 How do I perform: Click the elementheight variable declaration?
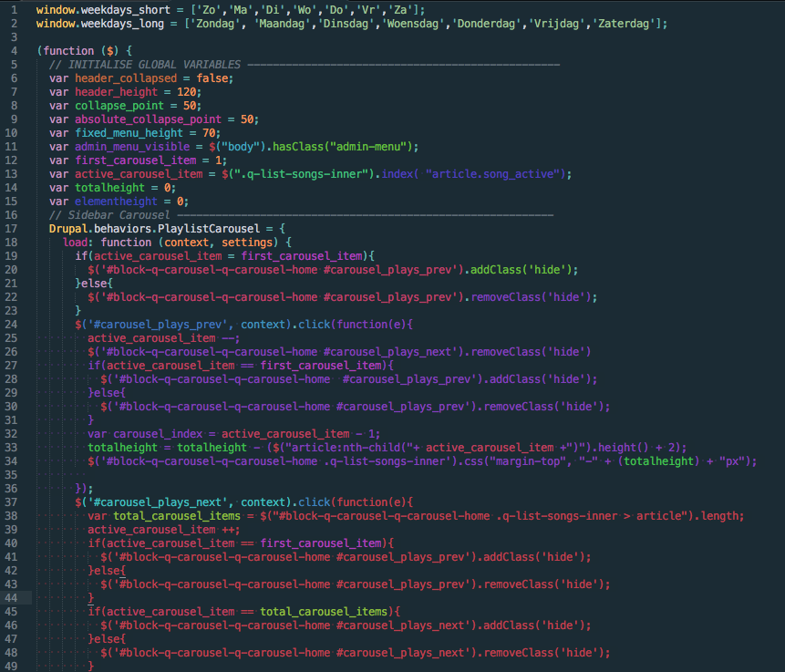(116, 201)
